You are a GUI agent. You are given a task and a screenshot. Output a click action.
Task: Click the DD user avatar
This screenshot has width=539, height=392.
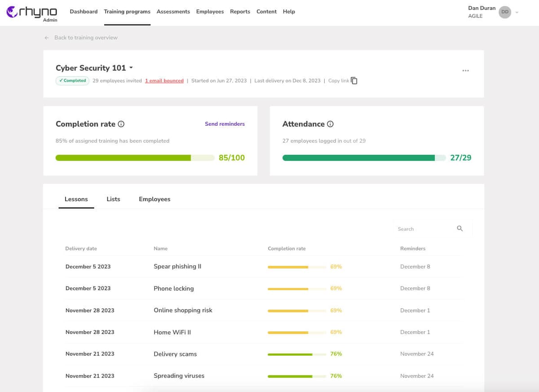tap(505, 12)
